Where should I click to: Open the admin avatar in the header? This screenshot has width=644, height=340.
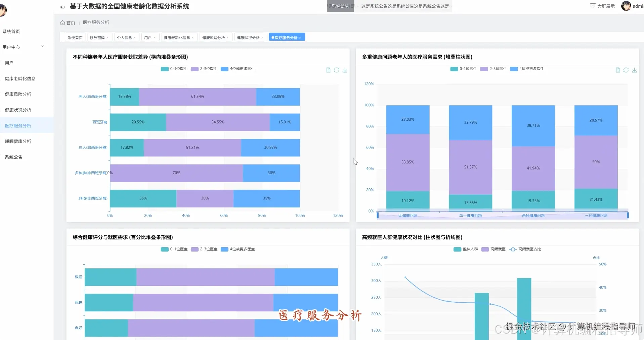point(626,6)
